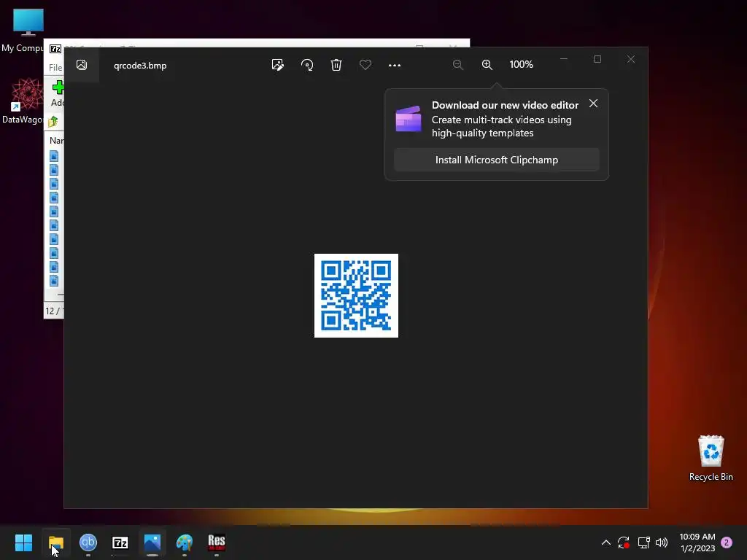
Task: Click Install Microsoft Clipchamp button
Action: coord(496,160)
